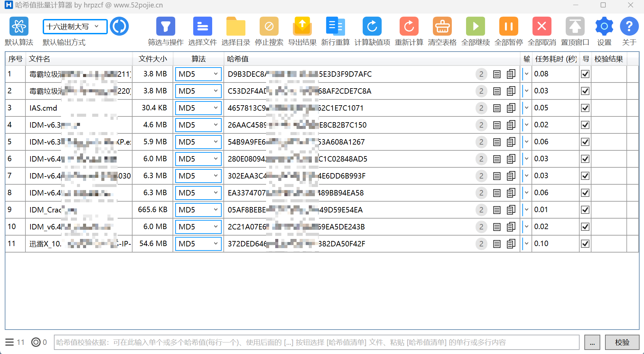Viewport: 644px width, 354px height.
Task: Click the 选择目录 folder icon
Action: pyautogui.click(x=236, y=26)
